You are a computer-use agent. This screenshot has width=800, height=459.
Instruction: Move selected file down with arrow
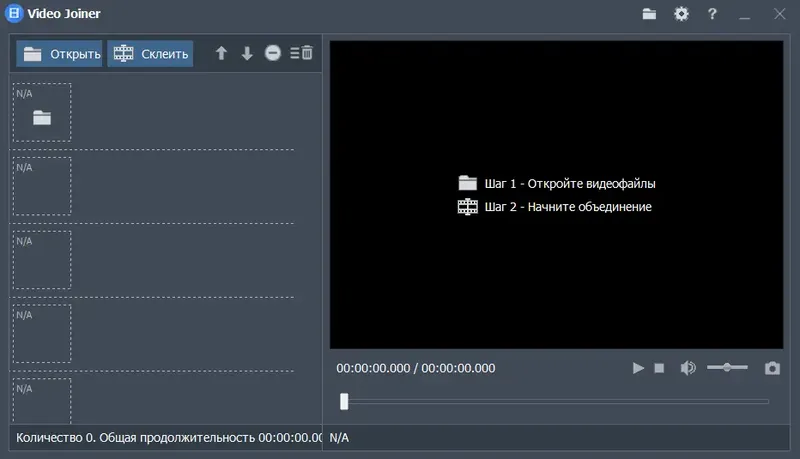[x=247, y=53]
